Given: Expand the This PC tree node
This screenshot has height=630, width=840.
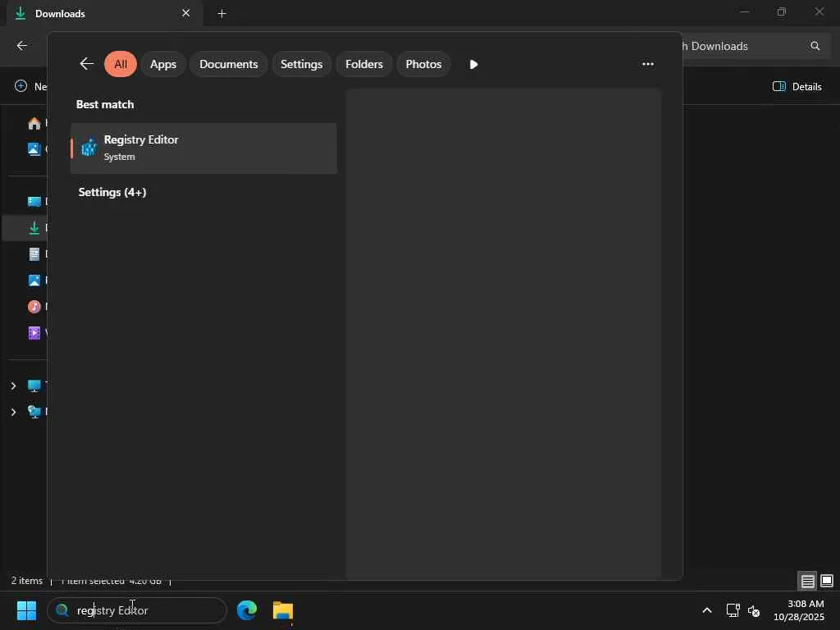Looking at the screenshot, I should [13, 386].
